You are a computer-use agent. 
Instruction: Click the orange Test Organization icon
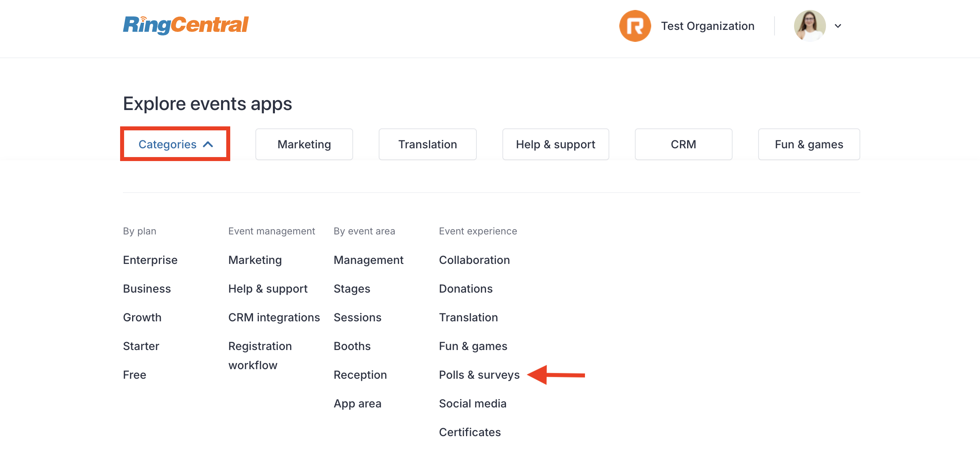point(635,26)
